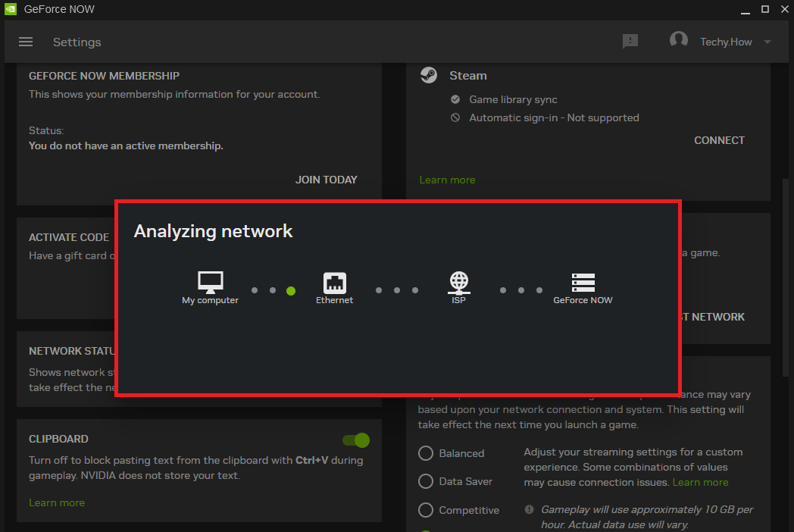The height and width of the screenshot is (532, 794).
Task: Click the feedback notification icon
Action: 630,42
